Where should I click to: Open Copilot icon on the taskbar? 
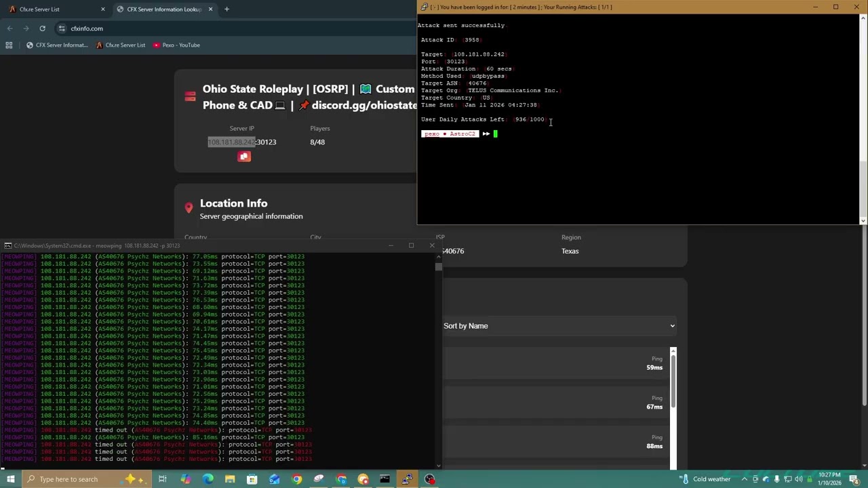(185, 479)
